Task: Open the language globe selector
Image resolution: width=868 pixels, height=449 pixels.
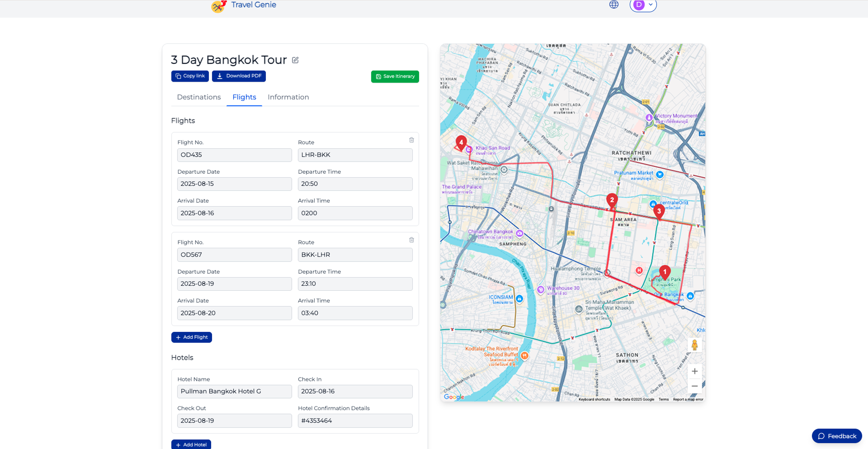Action: pyautogui.click(x=614, y=5)
